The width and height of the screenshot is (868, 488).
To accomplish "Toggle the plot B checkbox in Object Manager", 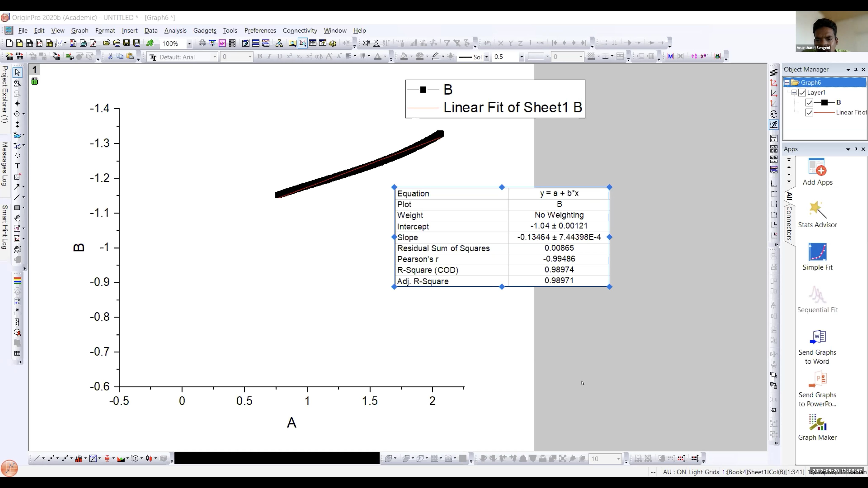I will pyautogui.click(x=809, y=103).
